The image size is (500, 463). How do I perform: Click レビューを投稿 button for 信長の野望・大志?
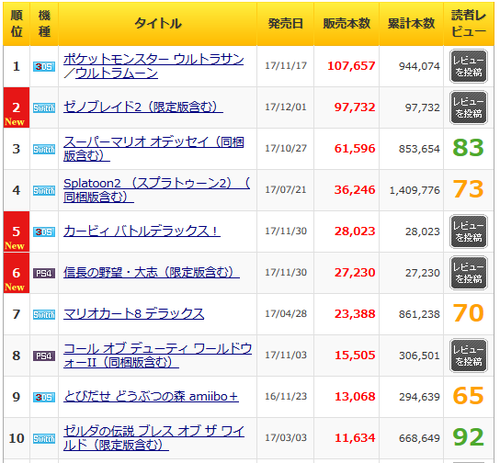[468, 273]
